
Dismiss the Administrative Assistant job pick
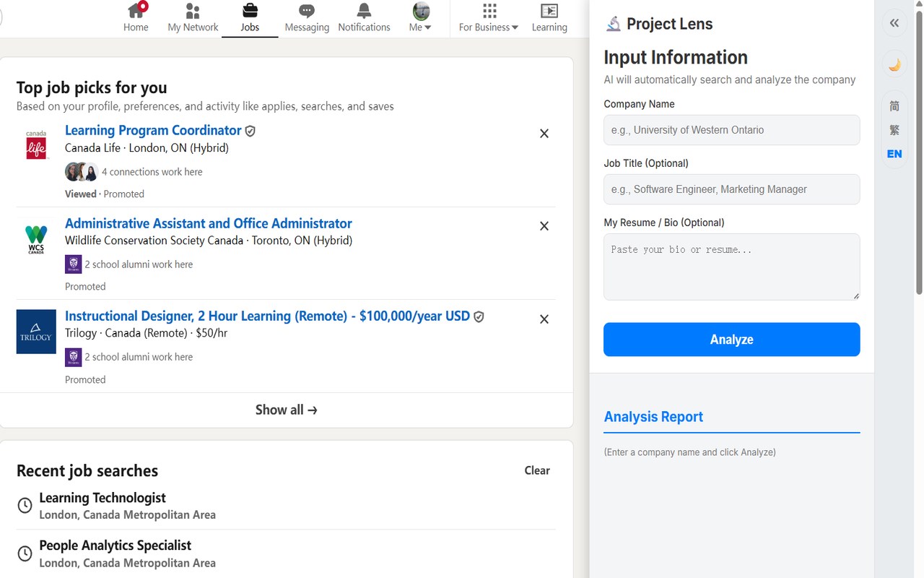pyautogui.click(x=544, y=226)
